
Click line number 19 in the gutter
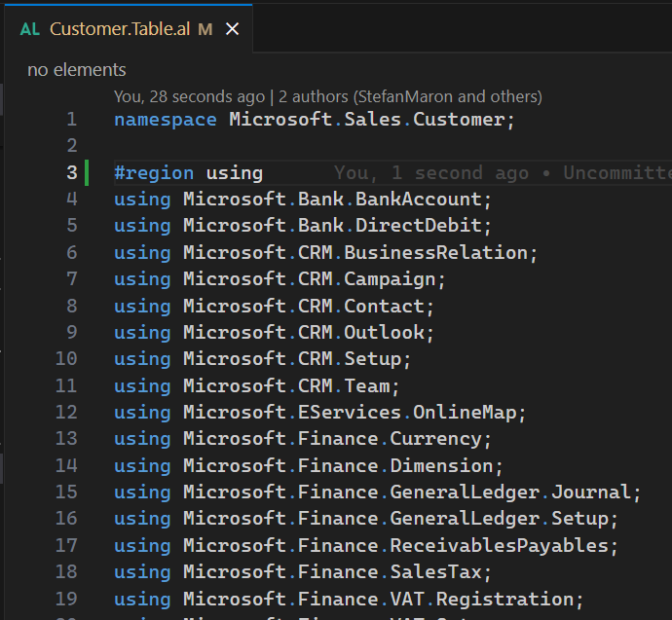[x=66, y=599]
